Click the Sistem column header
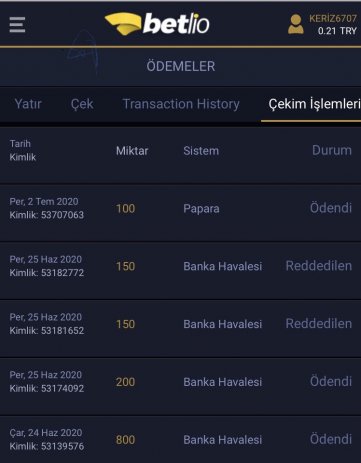Screen dimensions: 361x463 click(201, 151)
